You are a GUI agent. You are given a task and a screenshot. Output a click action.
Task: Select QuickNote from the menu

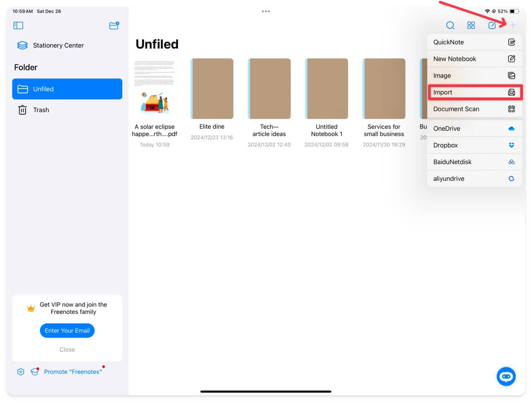click(474, 42)
